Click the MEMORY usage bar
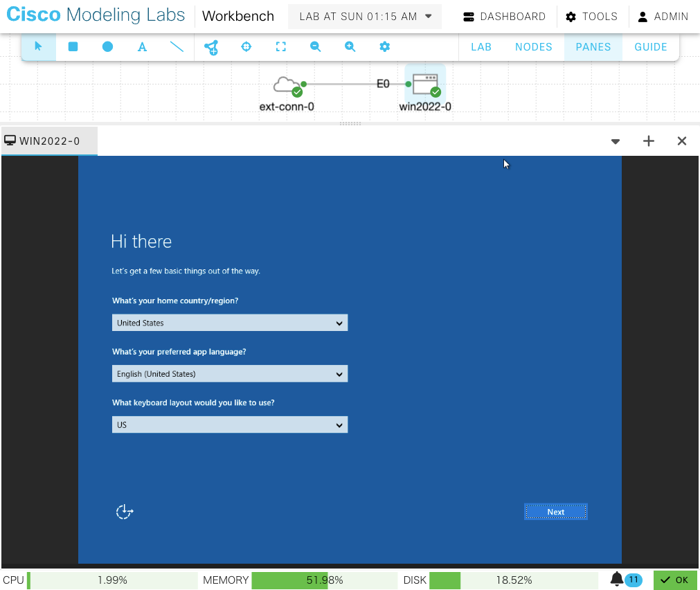Image resolution: width=700 pixels, height=590 pixels. click(x=325, y=580)
